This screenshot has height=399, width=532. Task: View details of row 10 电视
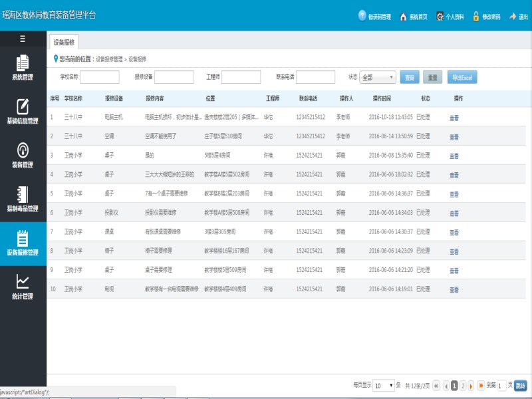tap(454, 289)
